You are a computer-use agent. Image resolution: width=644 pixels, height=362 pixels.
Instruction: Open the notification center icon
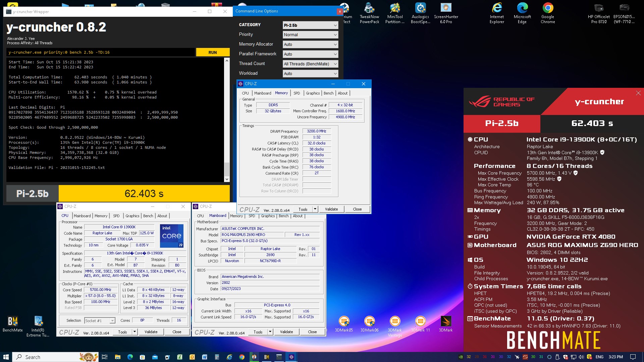tap(633, 357)
